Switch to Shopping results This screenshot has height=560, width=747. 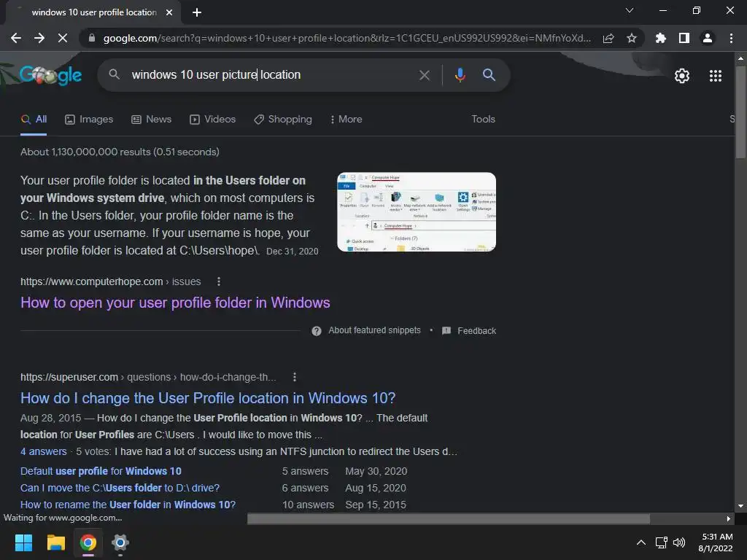283,119
